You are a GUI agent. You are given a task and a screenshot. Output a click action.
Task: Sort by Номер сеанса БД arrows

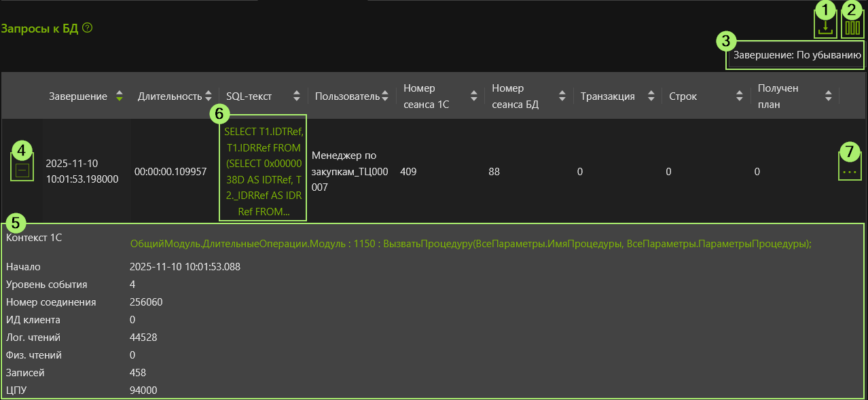pyautogui.click(x=562, y=96)
